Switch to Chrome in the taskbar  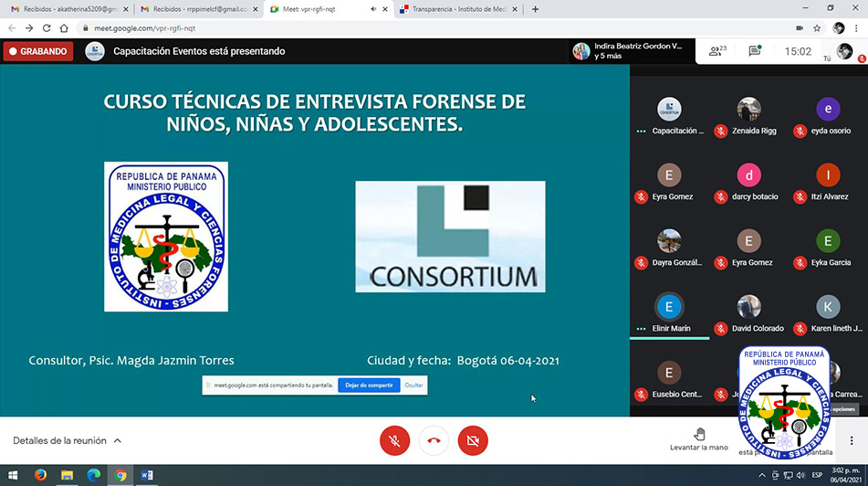point(120,475)
